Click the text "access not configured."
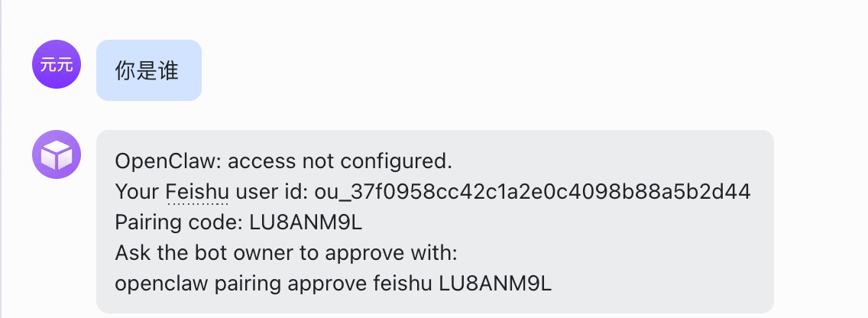868x318 pixels. (x=341, y=161)
